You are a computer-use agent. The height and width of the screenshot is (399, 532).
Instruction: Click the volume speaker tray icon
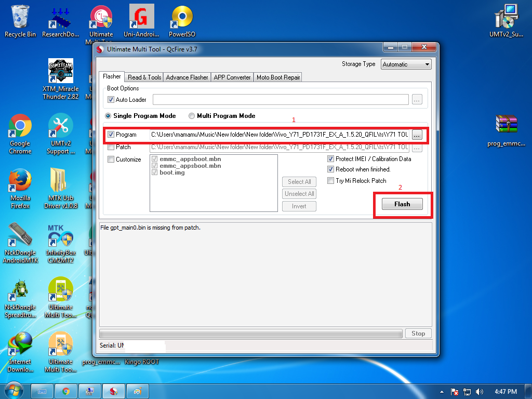479,392
